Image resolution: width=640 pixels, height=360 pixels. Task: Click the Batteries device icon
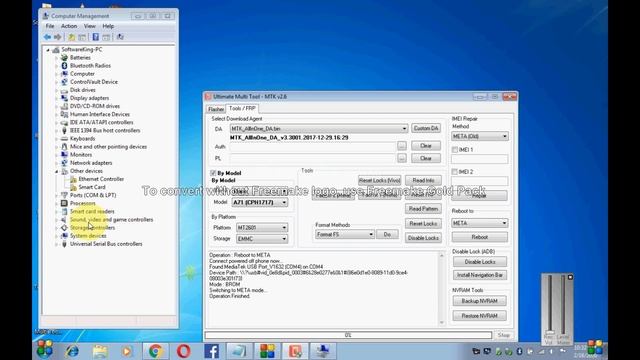pos(64,58)
